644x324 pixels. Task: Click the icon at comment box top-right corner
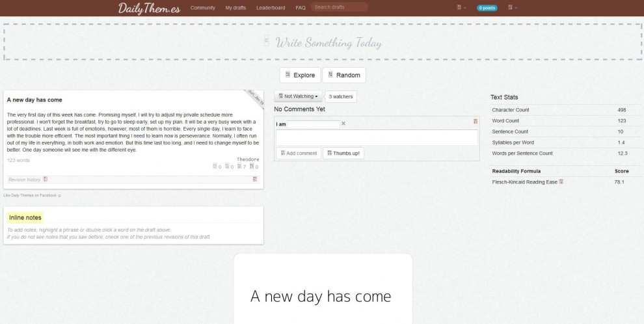coord(476,121)
